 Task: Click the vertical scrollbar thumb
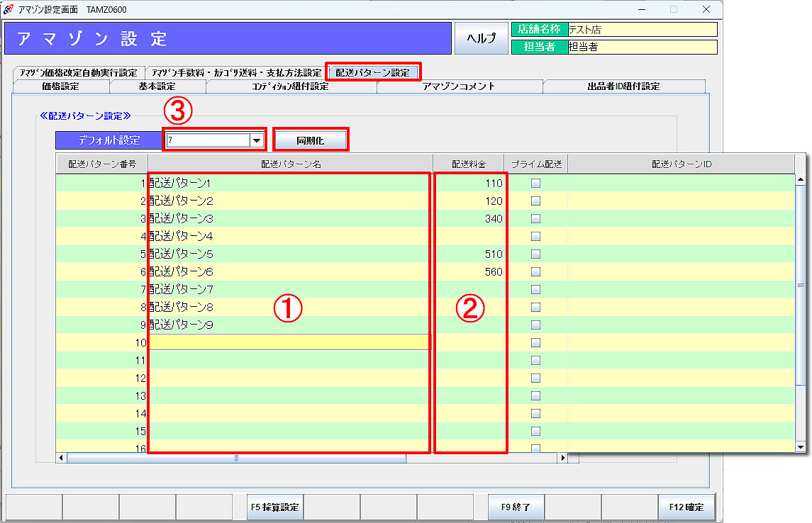click(801, 284)
